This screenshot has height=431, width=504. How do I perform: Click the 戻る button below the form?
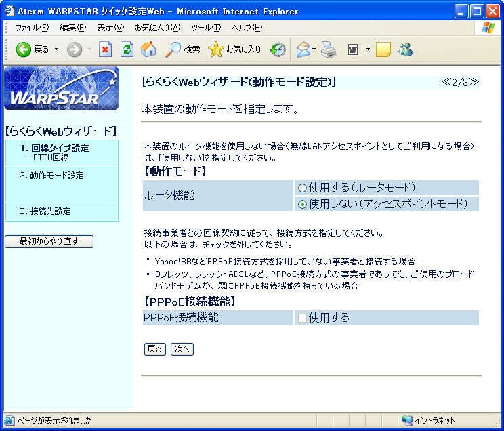click(154, 349)
